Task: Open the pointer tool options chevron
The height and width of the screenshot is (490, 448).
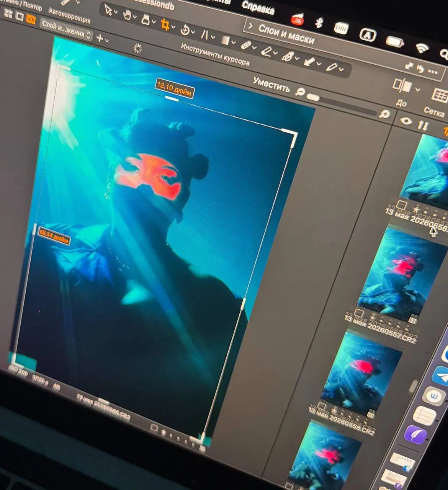Action: click(x=116, y=13)
